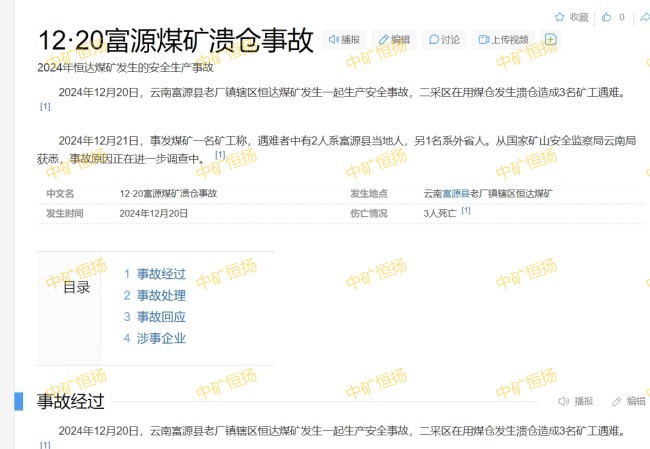This screenshot has width=650, height=449.
Task: Click the plus icon after 上传视频
Action: click(x=550, y=40)
